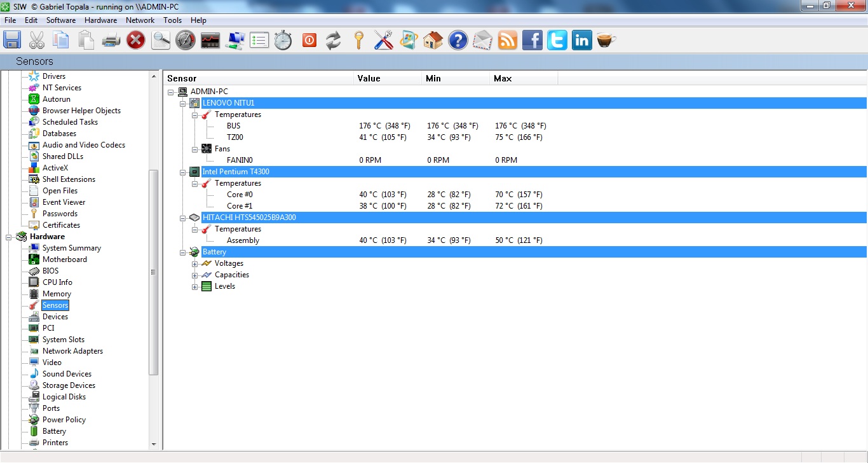
Task: Collapse Temperatures under LENOVO NITU1
Action: [195, 114]
